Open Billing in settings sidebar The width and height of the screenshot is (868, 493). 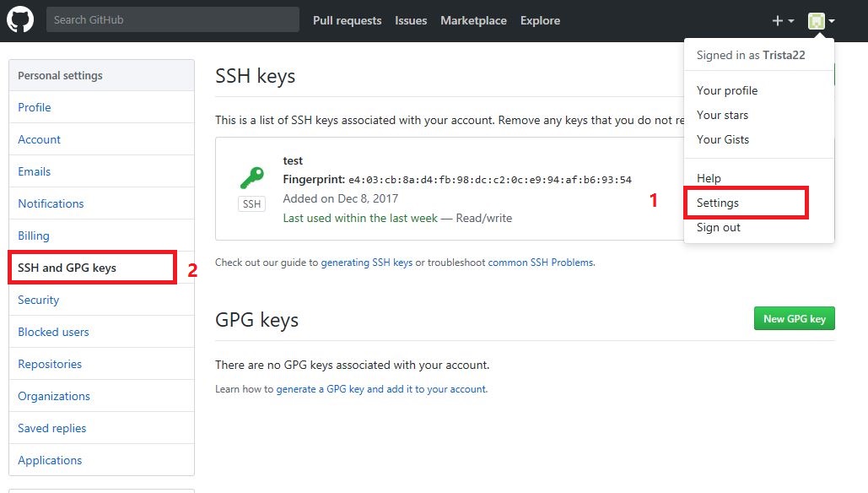pyautogui.click(x=101, y=236)
